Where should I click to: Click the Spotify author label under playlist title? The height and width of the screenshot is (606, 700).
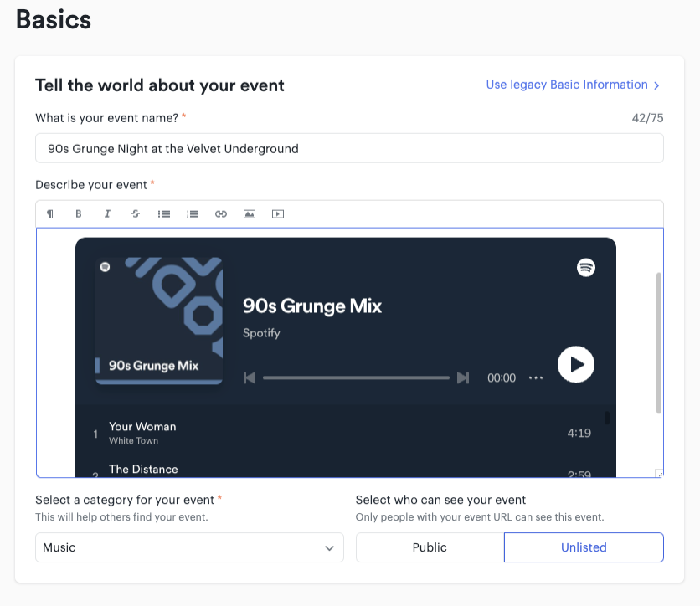(261, 333)
